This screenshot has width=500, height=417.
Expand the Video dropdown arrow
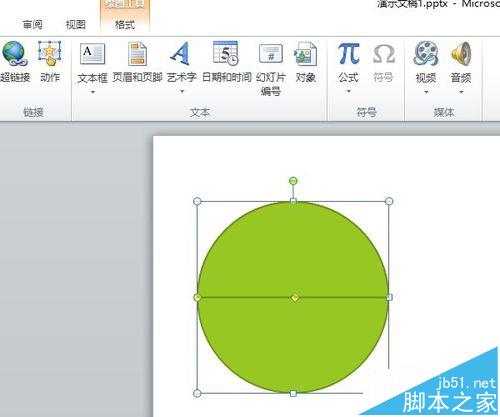[426, 92]
